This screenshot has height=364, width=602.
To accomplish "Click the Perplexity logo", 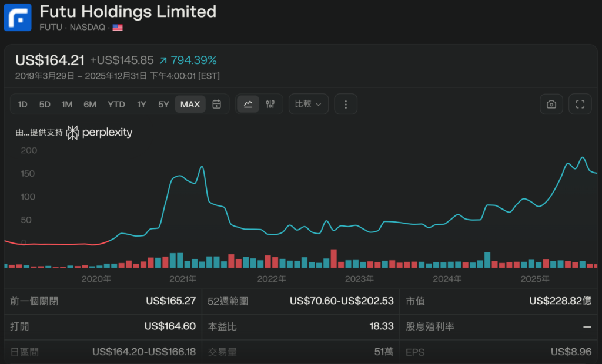I will (99, 133).
